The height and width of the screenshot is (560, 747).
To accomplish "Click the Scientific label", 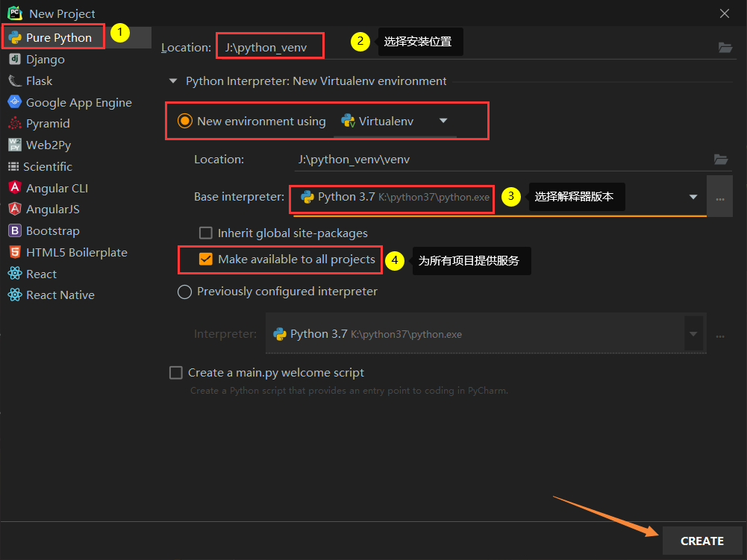I will [48, 167].
